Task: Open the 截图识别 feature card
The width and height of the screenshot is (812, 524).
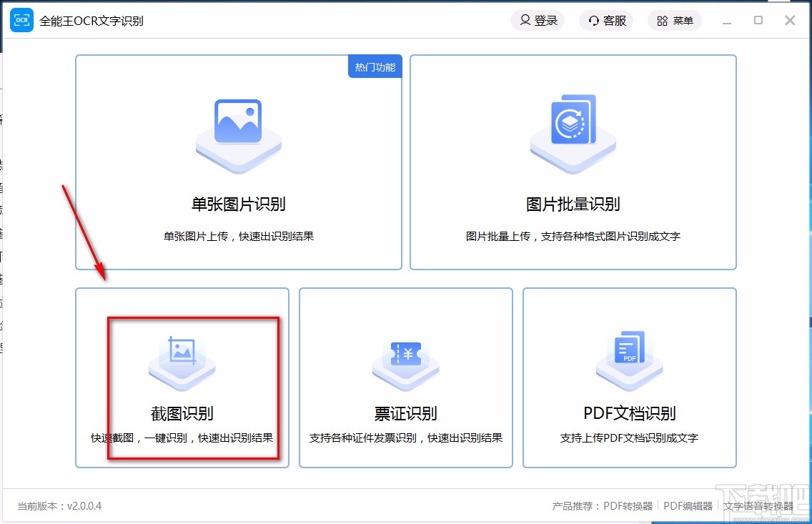Action: [x=182, y=377]
